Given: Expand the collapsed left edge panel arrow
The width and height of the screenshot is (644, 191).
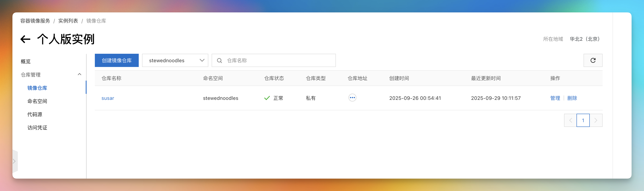Looking at the screenshot, I should [14, 161].
